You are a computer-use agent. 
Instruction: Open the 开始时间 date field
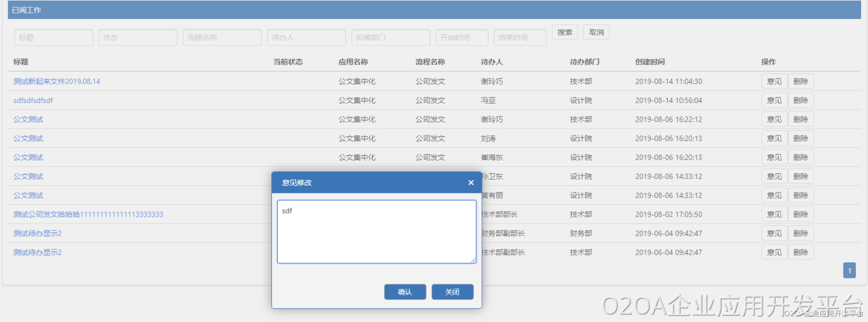coord(462,38)
